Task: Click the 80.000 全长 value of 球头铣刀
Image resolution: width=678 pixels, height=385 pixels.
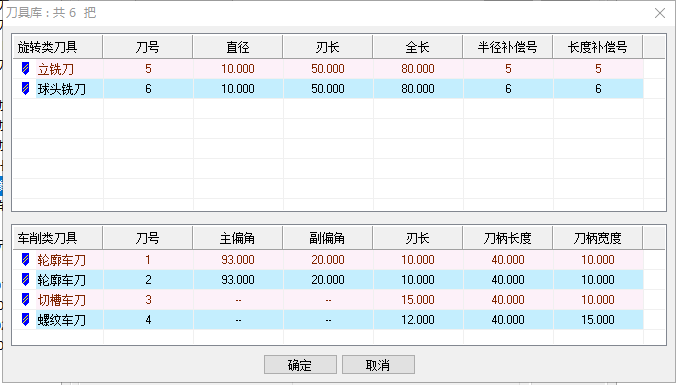Action: (418, 89)
